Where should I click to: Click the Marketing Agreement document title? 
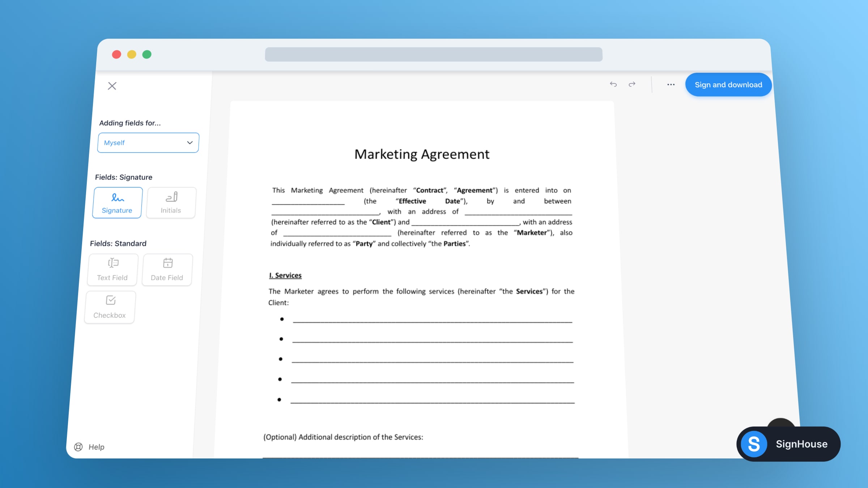421,154
